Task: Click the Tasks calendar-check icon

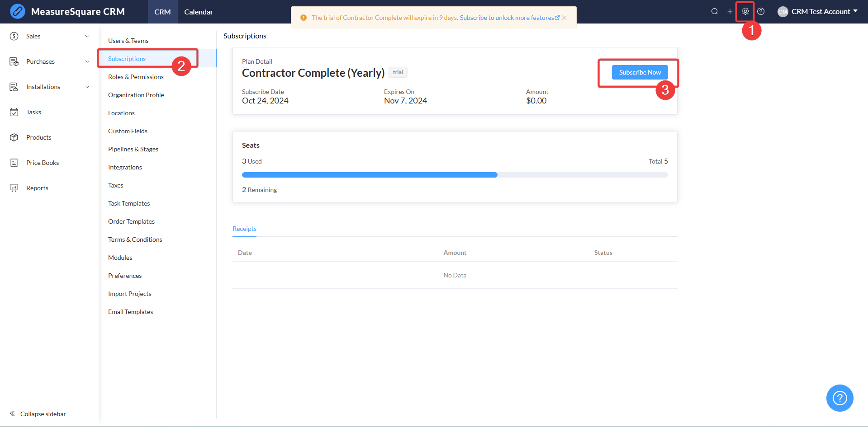Action: pos(14,112)
